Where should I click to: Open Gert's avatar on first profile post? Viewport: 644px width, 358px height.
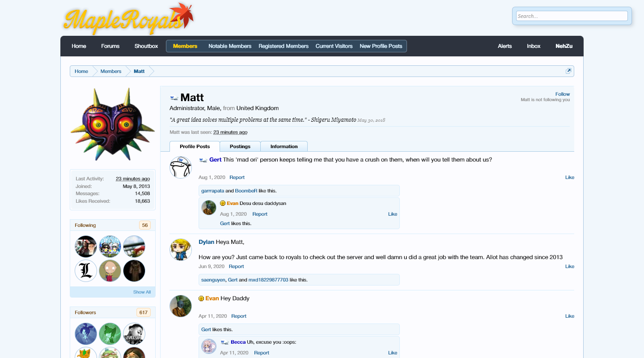point(181,167)
